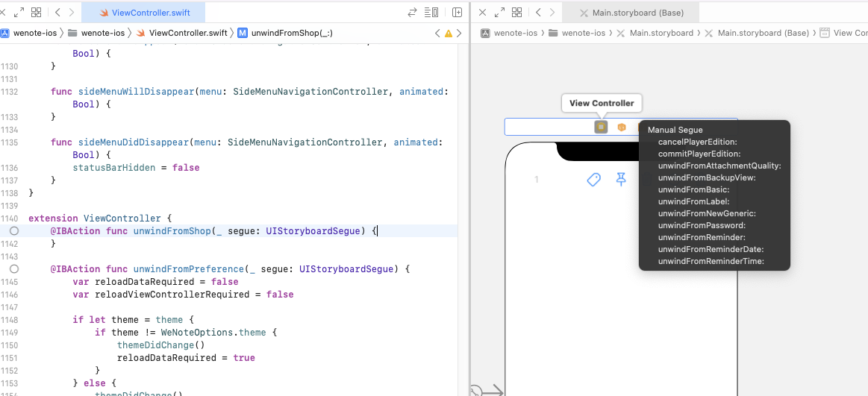This screenshot has height=396, width=868.
Task: Click connection circle beside unwindFromPreference IBAction
Action: click(x=14, y=268)
